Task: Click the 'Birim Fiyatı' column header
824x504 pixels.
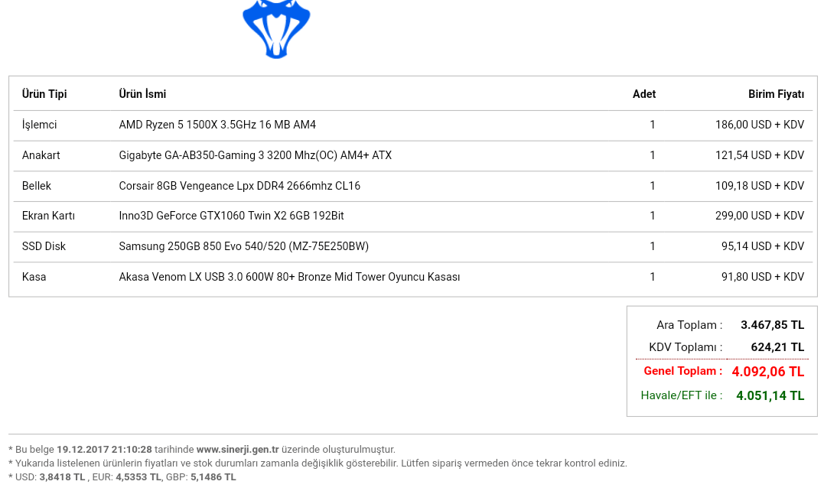Action: pyautogui.click(x=776, y=94)
